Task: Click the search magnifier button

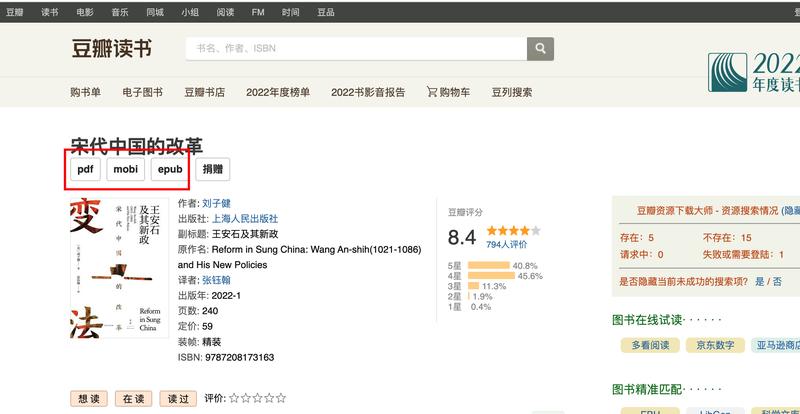Action: click(x=540, y=49)
